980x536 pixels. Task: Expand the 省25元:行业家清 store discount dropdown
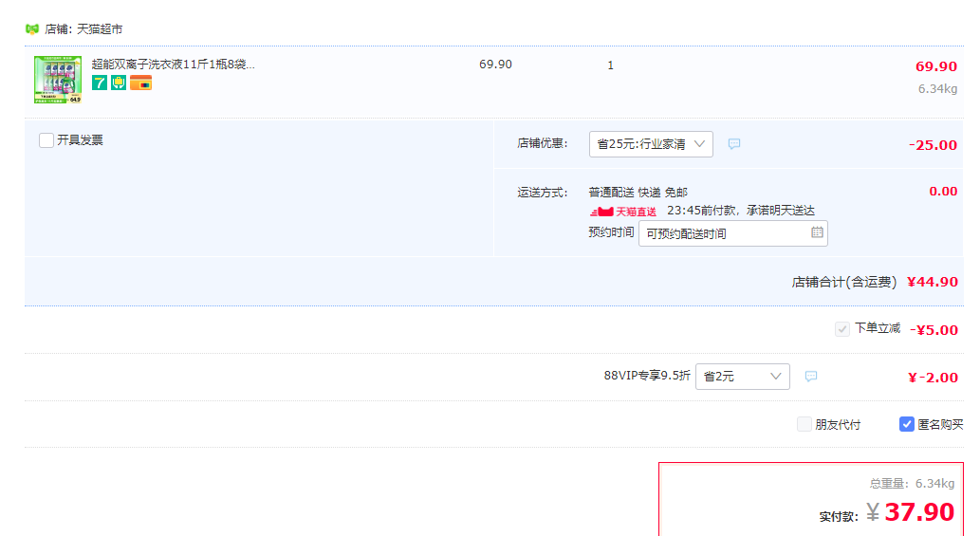[x=651, y=144]
